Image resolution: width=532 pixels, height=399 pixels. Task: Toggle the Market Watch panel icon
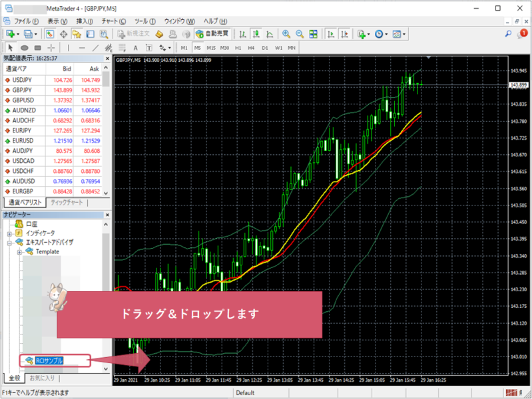point(50,34)
